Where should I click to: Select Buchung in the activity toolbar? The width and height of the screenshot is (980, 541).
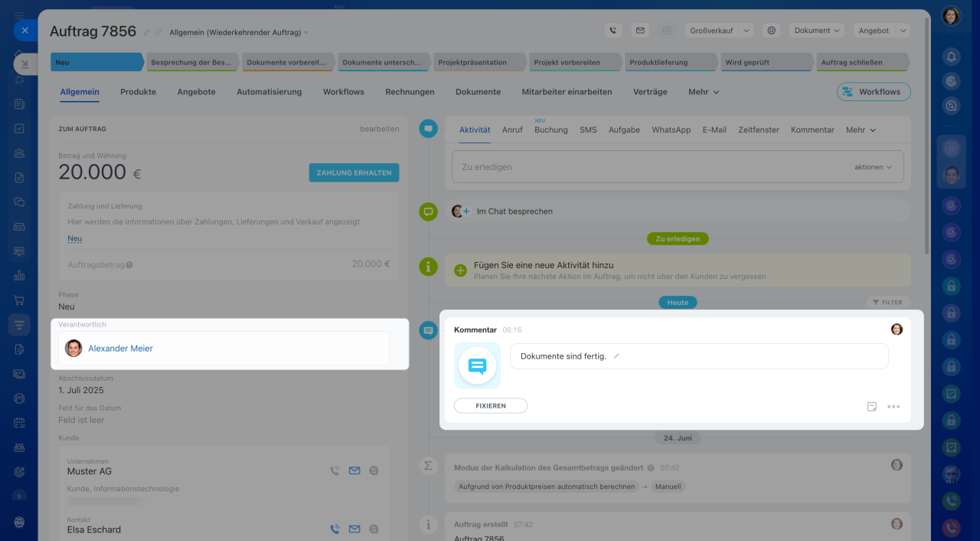pos(551,130)
